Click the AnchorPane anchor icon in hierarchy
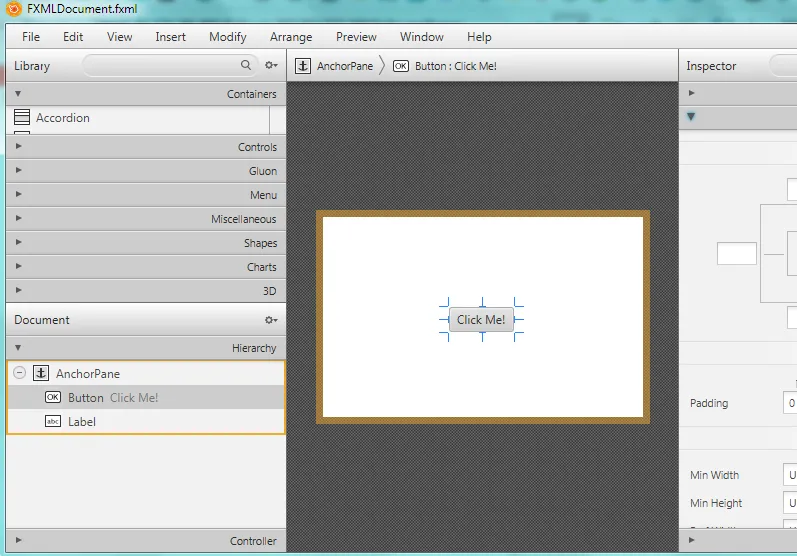797x556 pixels. [41, 373]
